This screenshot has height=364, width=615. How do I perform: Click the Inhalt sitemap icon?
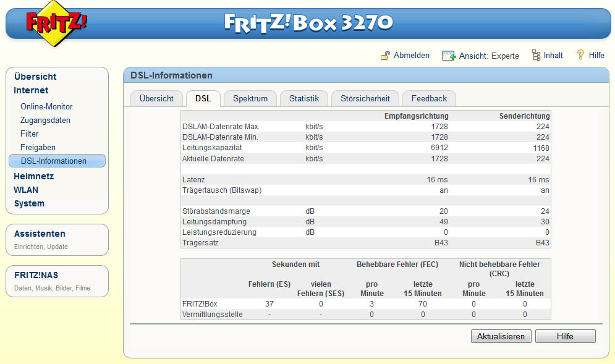pos(536,55)
